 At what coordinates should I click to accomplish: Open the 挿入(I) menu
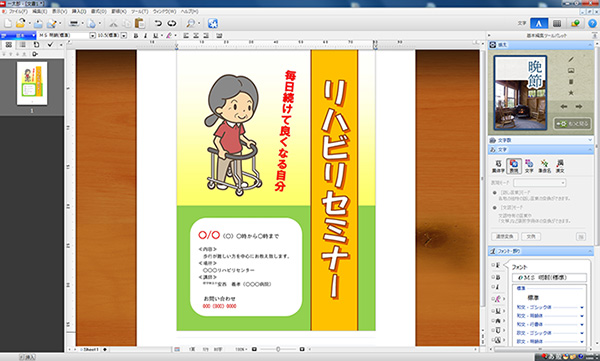tap(79, 12)
